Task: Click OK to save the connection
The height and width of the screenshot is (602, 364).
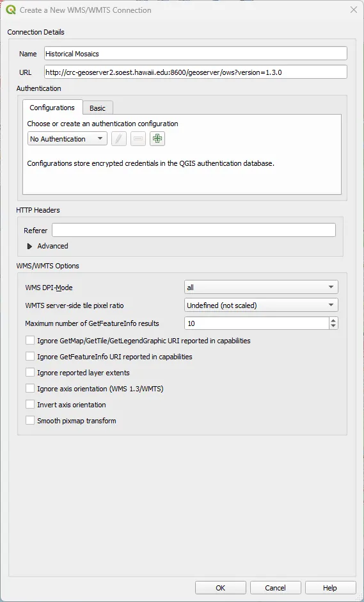Action: pos(221,587)
